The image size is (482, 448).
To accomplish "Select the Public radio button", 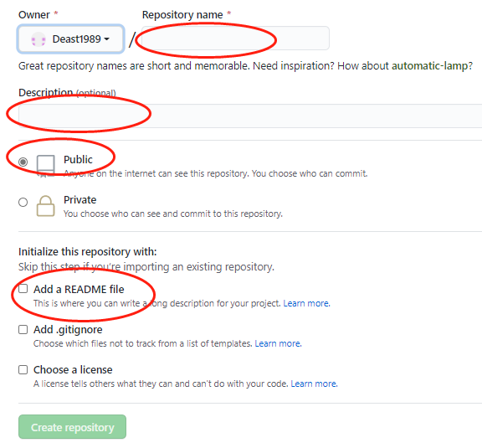I will click(23, 162).
